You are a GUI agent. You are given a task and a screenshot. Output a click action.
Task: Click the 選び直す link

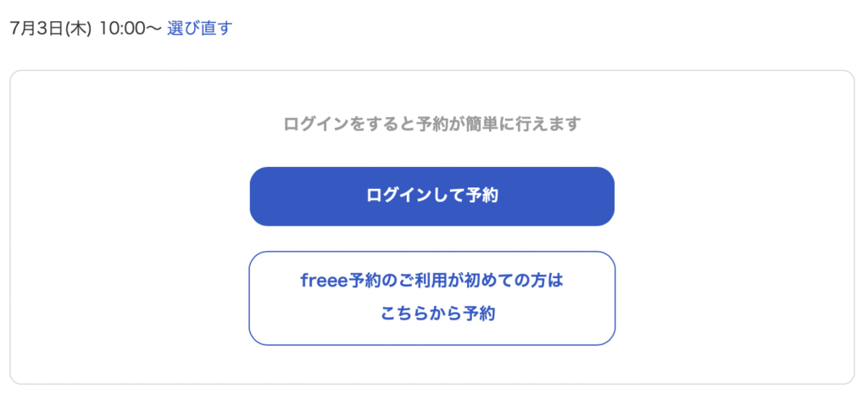pos(199,28)
